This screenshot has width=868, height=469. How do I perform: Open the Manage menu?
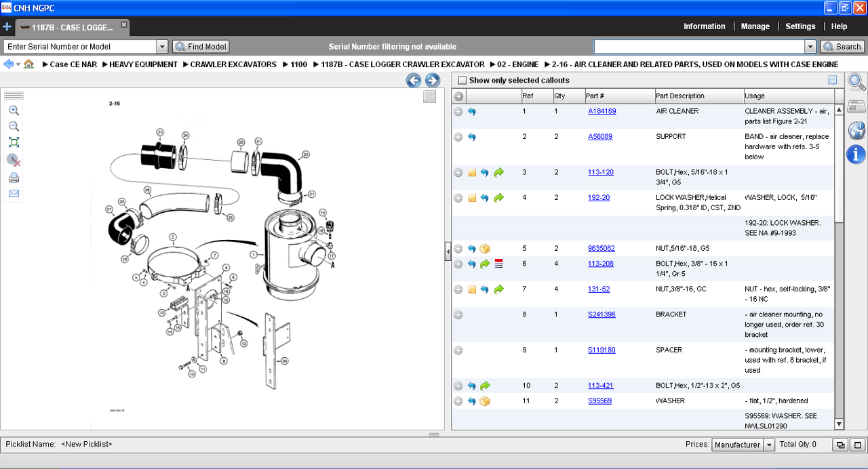tap(755, 26)
